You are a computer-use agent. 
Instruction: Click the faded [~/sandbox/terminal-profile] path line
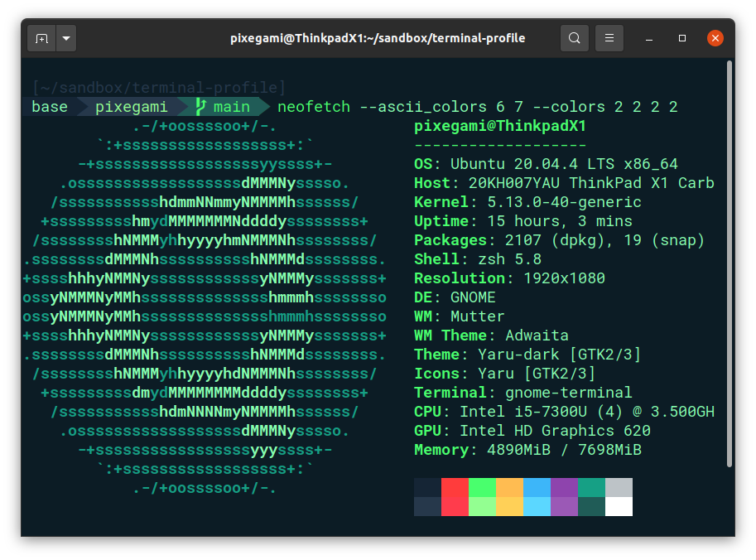[159, 88]
